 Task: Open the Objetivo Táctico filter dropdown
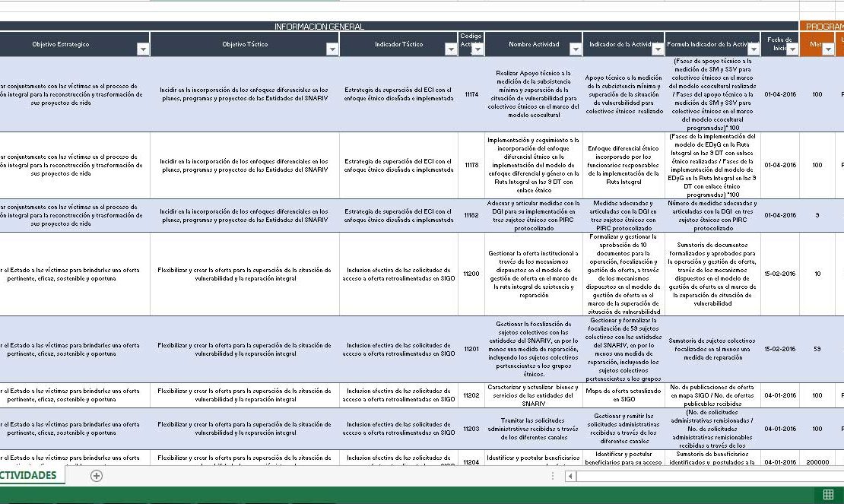click(332, 49)
